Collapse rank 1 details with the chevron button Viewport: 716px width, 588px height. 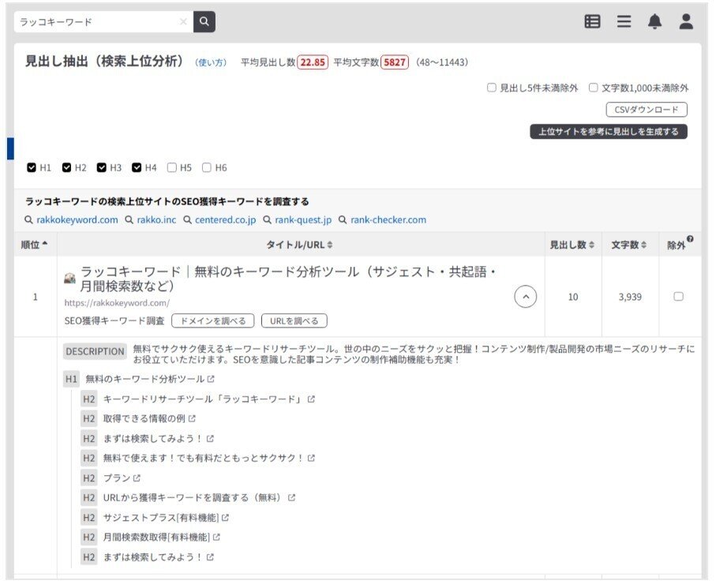(525, 296)
